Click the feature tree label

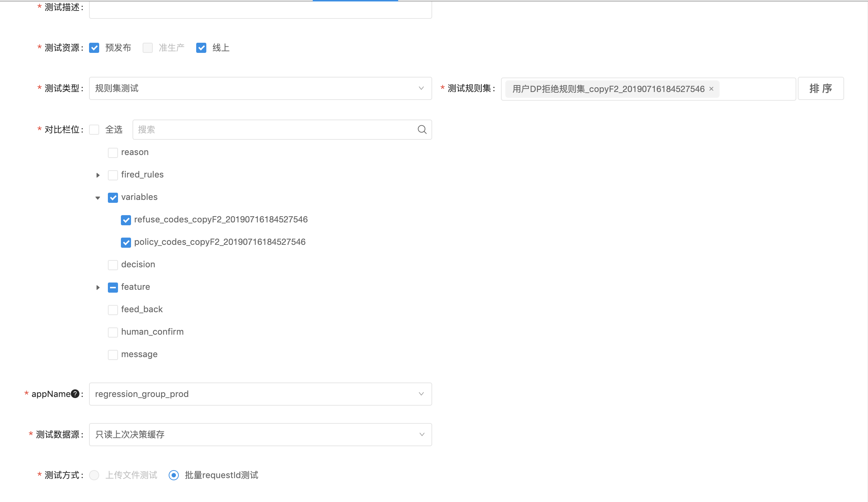point(135,287)
